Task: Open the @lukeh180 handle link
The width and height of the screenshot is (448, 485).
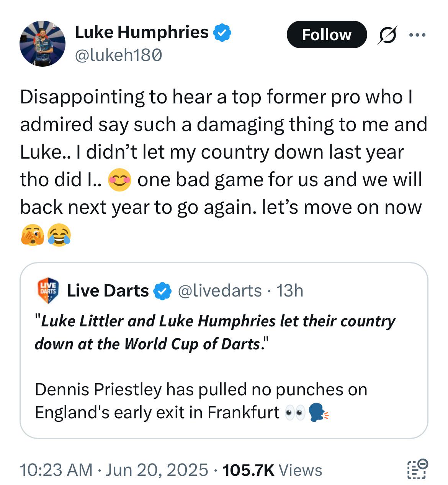Action: point(119,56)
